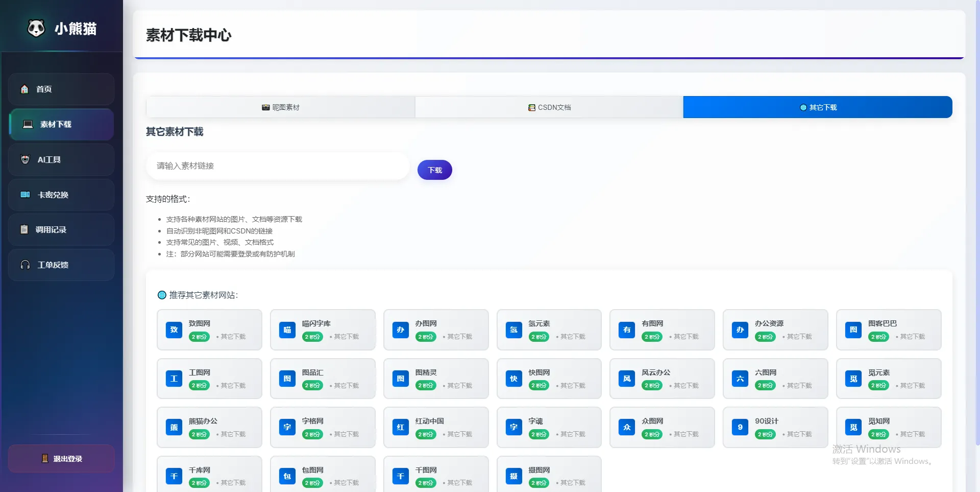Switch to the 昵图素材 tab

(281, 107)
